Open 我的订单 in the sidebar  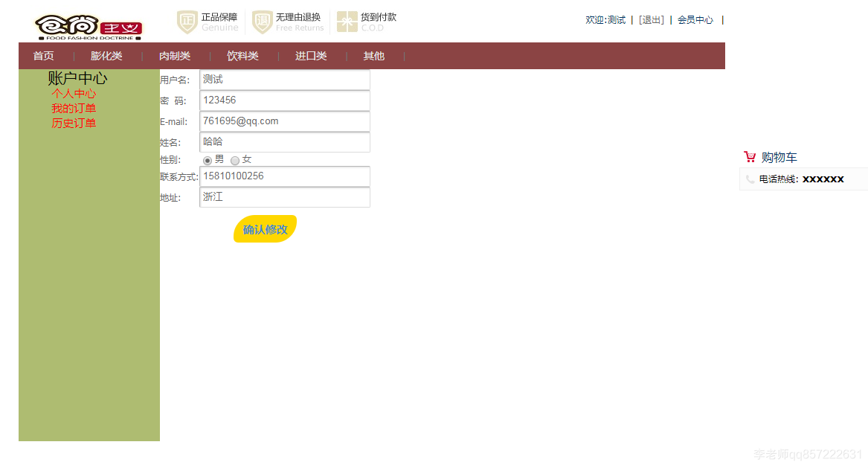pyautogui.click(x=74, y=108)
